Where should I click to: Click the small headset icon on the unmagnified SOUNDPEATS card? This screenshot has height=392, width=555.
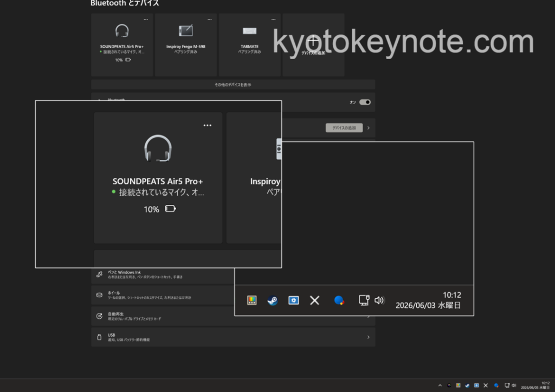pyautogui.click(x=122, y=31)
